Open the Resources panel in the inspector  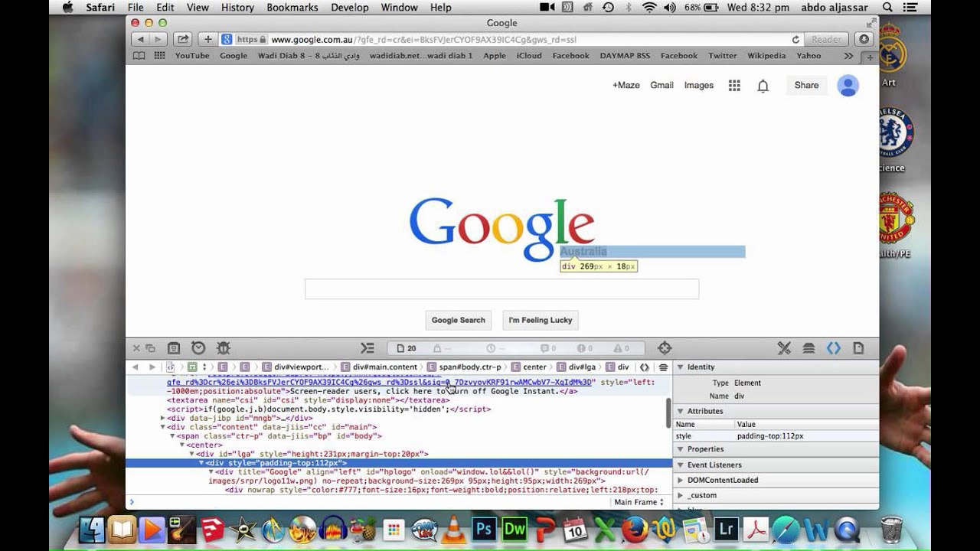(x=174, y=348)
